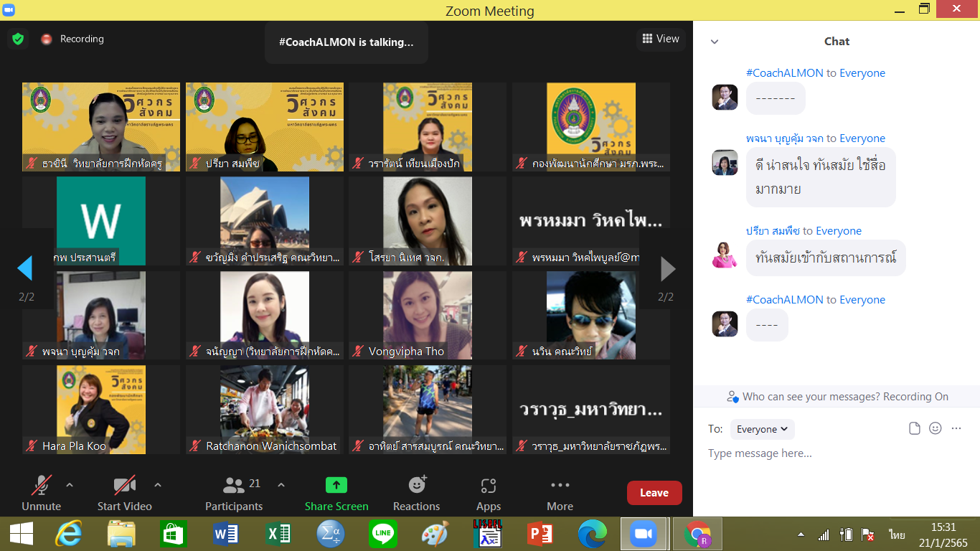This screenshot has width=980, height=551.
Task: Expand video settings arrow beside Start Video
Action: 158,485
